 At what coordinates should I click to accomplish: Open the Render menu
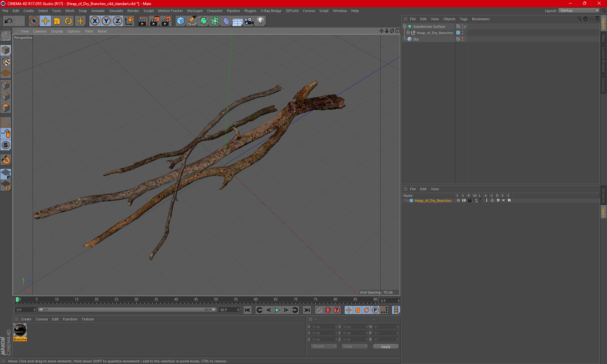[x=133, y=11]
